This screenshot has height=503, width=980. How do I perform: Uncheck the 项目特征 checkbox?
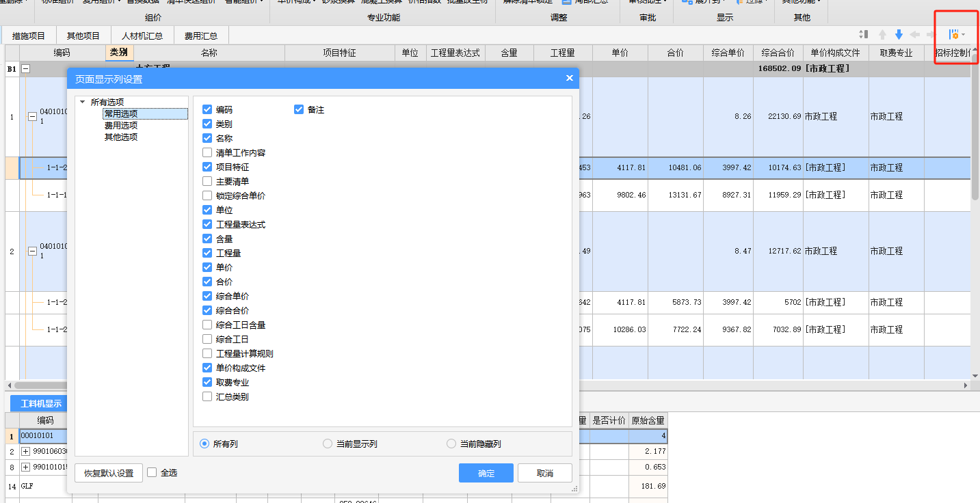click(x=207, y=167)
